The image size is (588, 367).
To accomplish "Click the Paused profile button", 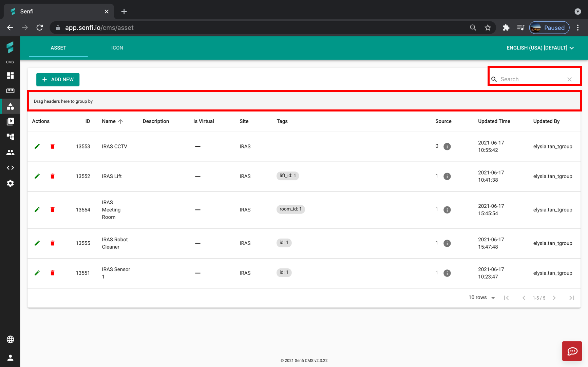I will (549, 28).
